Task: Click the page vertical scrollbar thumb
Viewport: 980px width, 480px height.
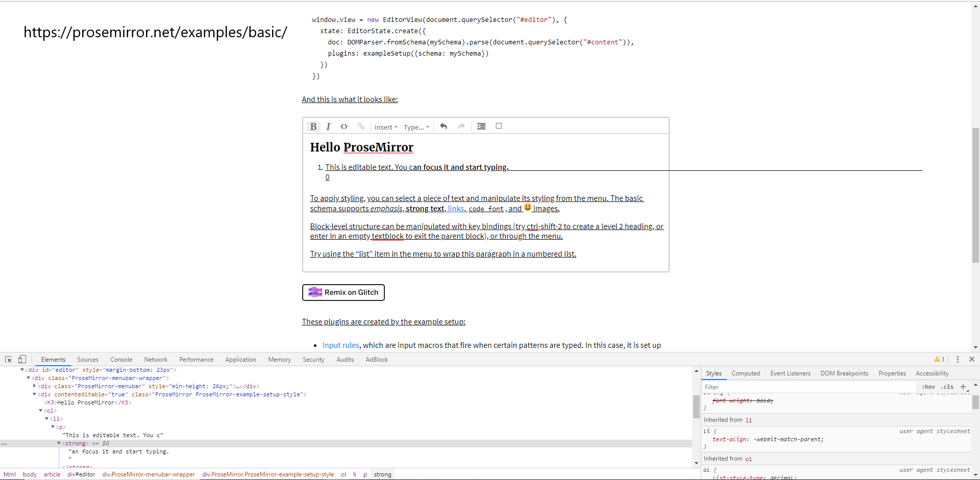Action: tap(975, 195)
